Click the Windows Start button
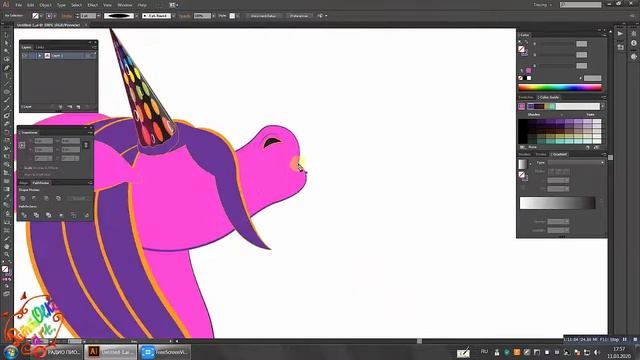 pyautogui.click(x=11, y=352)
